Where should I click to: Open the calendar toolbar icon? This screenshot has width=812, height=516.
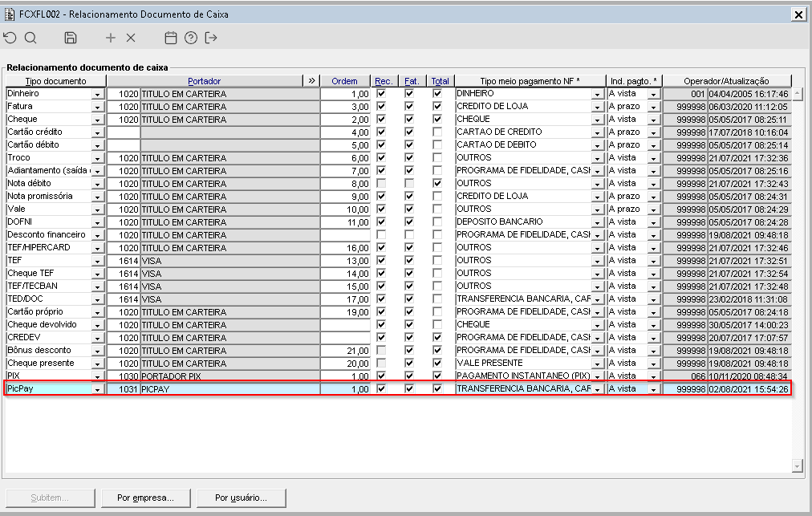tap(170, 38)
